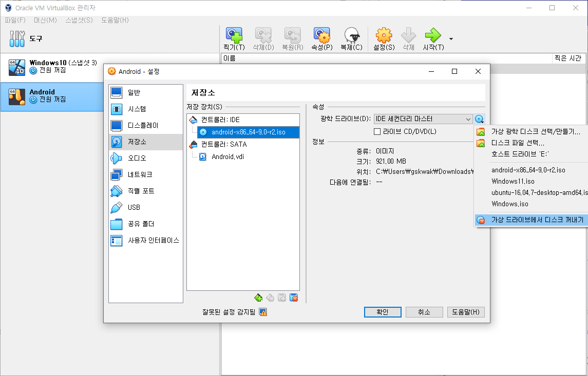Maximize the Android settings dialog

click(x=454, y=71)
